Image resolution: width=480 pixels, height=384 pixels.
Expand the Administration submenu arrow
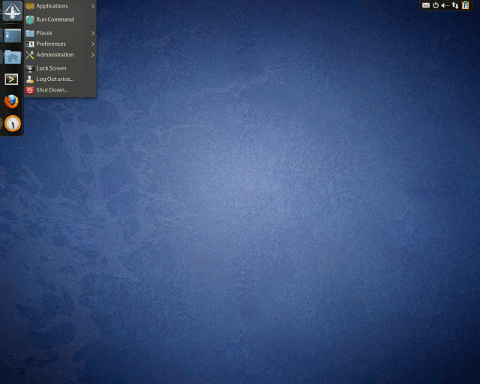93,55
